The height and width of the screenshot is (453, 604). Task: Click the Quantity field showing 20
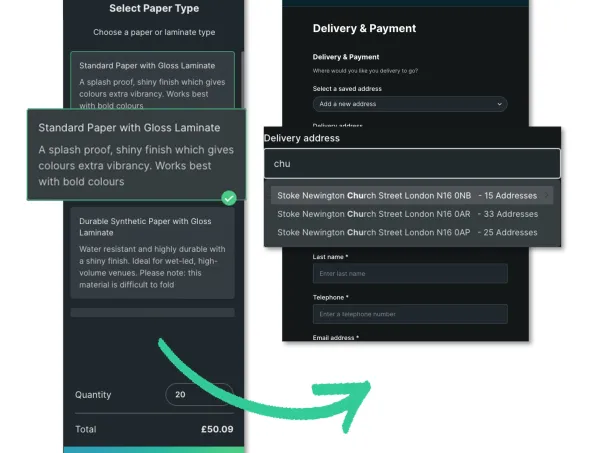[198, 395]
